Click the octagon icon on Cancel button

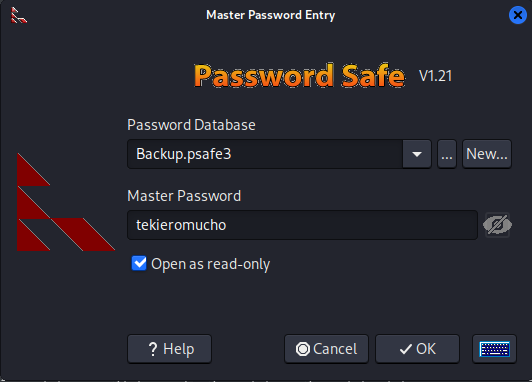303,349
